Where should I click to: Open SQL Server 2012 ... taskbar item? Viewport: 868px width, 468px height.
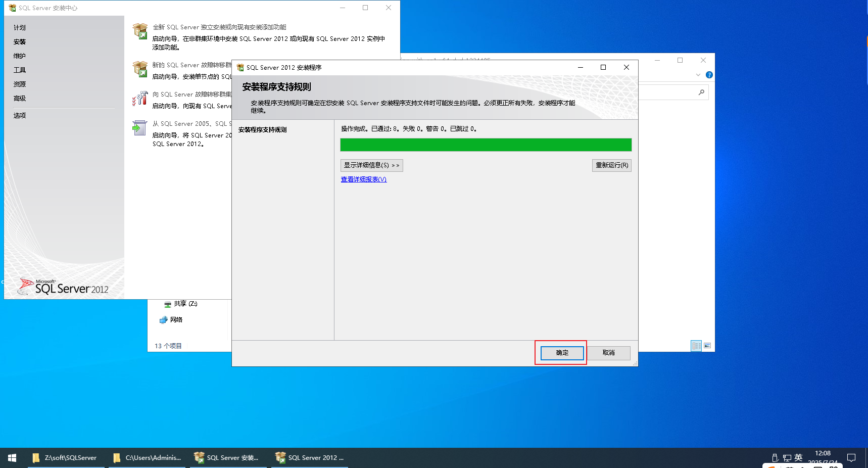(x=309, y=458)
